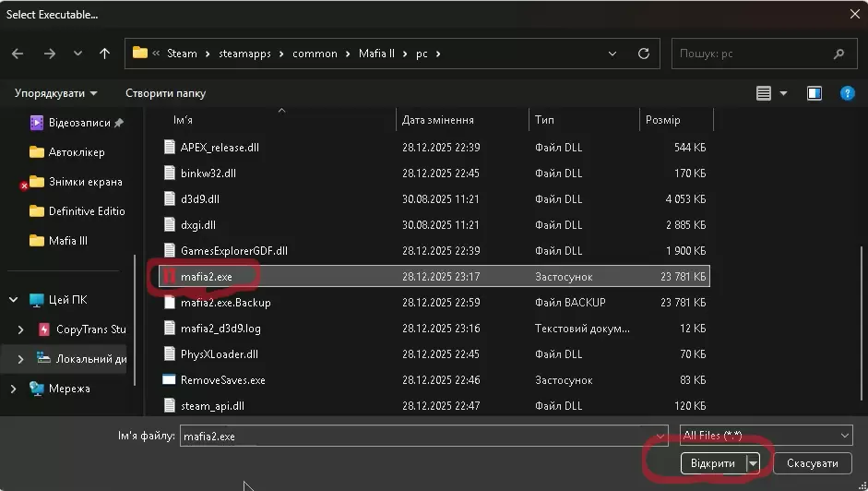Click the search magnifier icon
Viewport: 868px width, 491px height.
point(839,54)
